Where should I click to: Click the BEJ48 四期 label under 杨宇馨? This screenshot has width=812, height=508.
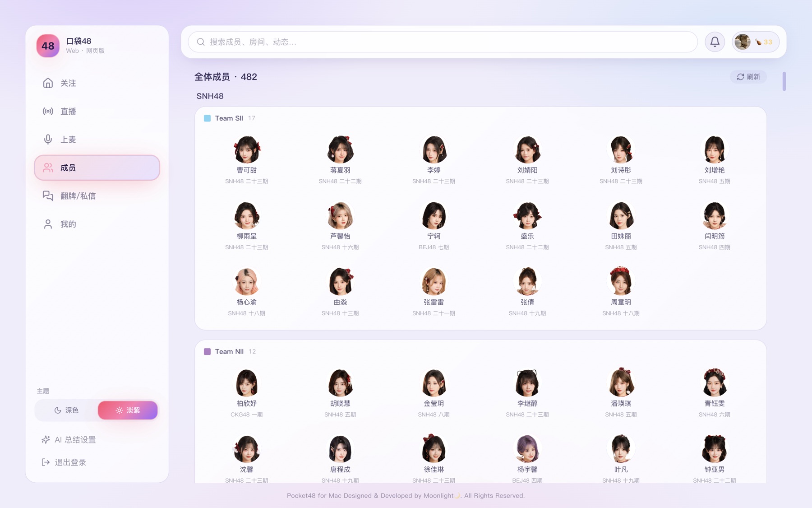(527, 480)
